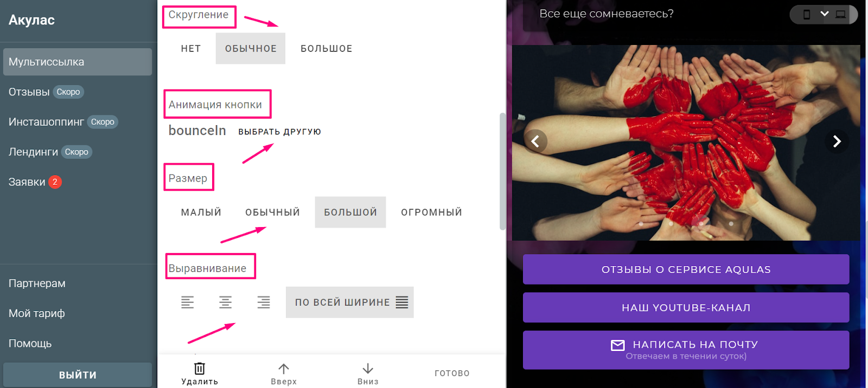
Task: Open the device preview dropdown chevron
Action: [825, 14]
